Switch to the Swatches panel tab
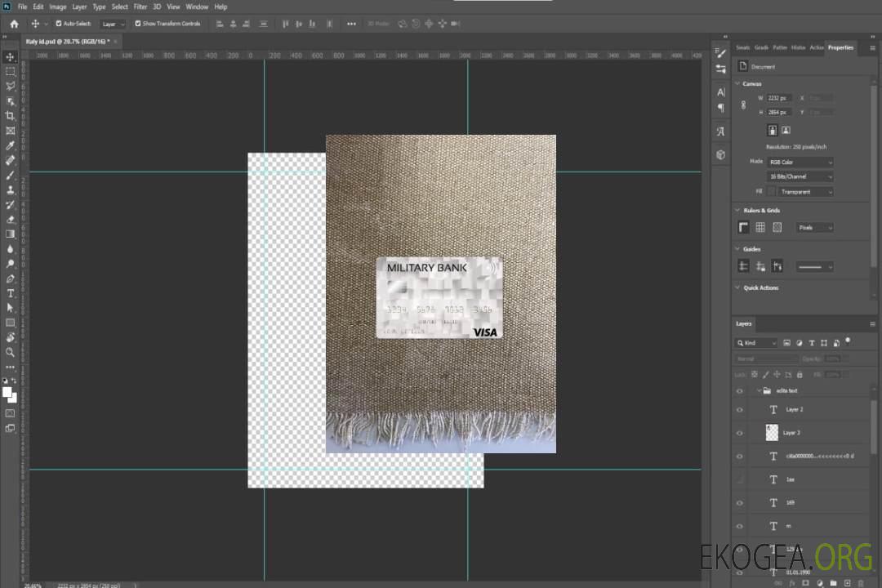This screenshot has height=588, width=882. tap(742, 47)
